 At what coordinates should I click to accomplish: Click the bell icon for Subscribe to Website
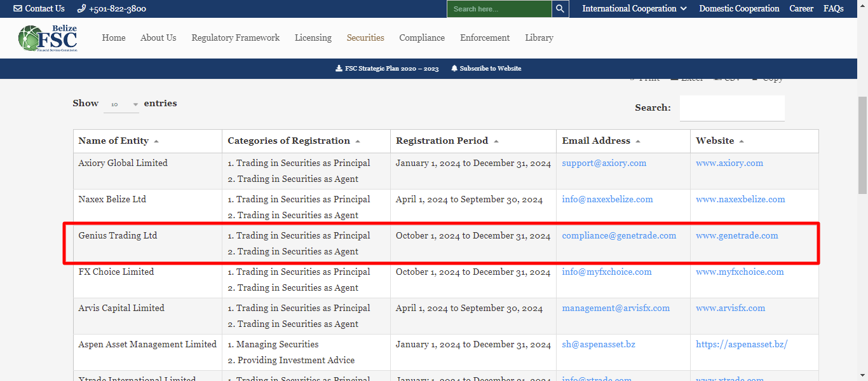[x=454, y=69]
